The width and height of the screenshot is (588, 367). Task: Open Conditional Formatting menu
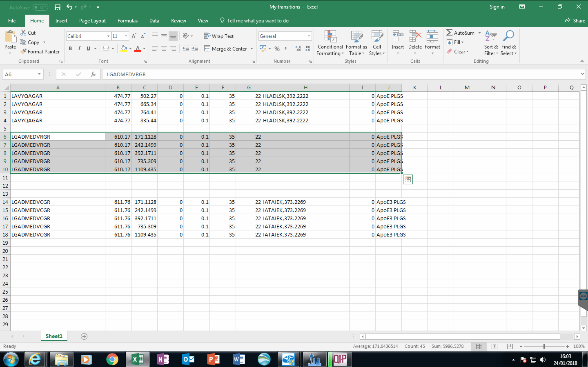[330, 43]
